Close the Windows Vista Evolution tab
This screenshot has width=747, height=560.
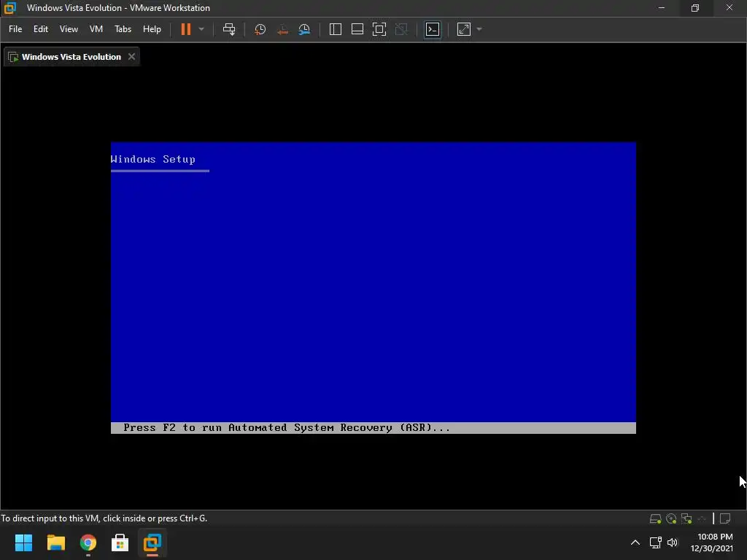pos(131,57)
